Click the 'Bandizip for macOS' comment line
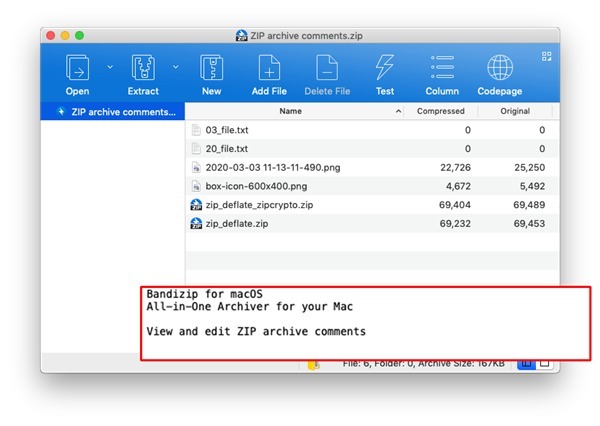This screenshot has width=600, height=426. coord(204,294)
